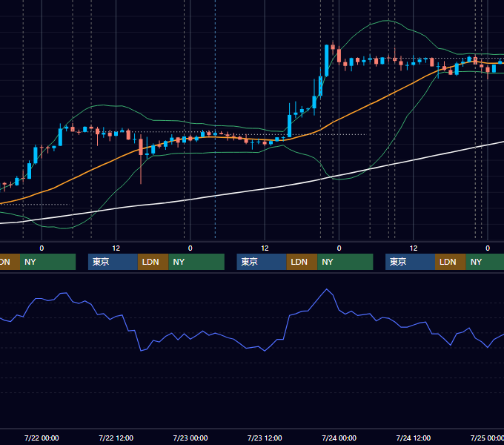This screenshot has height=445, width=504.
Task: Click the tallest blue candle before 7/24 00:00
Action: (x=327, y=61)
